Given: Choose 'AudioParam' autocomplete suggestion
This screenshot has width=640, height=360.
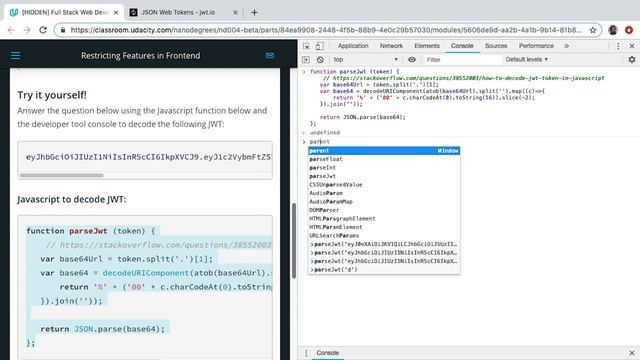Looking at the screenshot, I should 384,193.
